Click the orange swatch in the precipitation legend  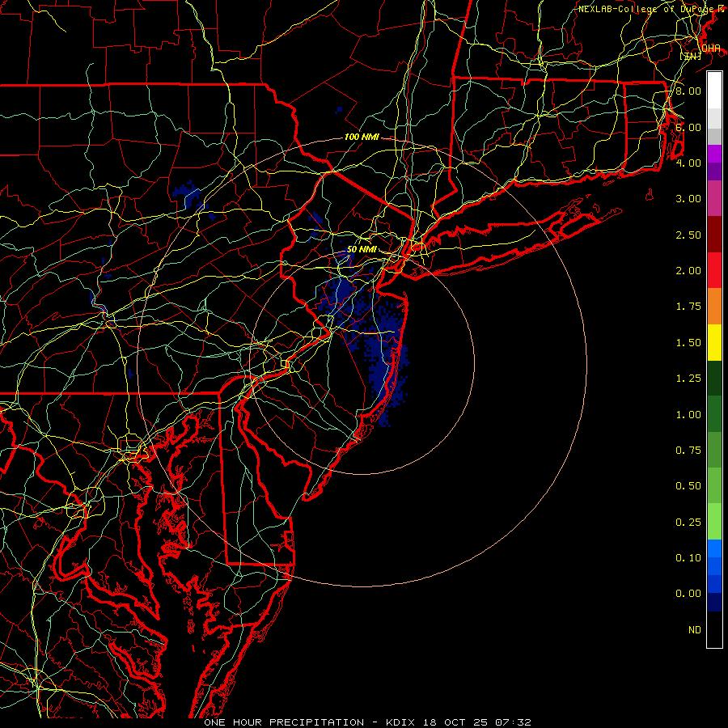pyautogui.click(x=714, y=306)
